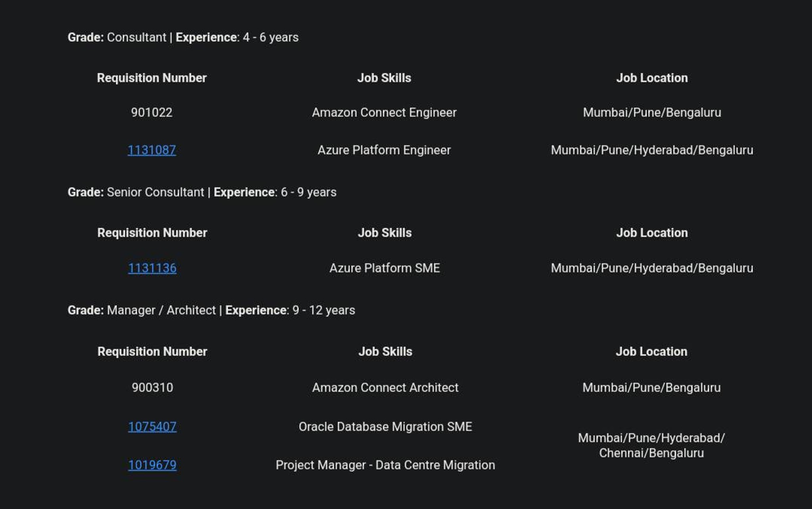This screenshot has width=812, height=509.
Task: Click Job Skills header in Manager / Architect table
Action: click(385, 352)
